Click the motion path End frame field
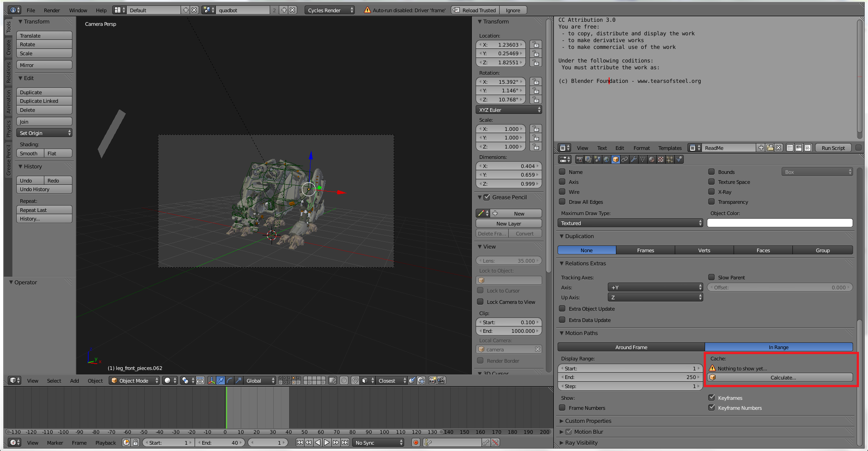Image resolution: width=868 pixels, height=451 pixels. pyautogui.click(x=630, y=377)
